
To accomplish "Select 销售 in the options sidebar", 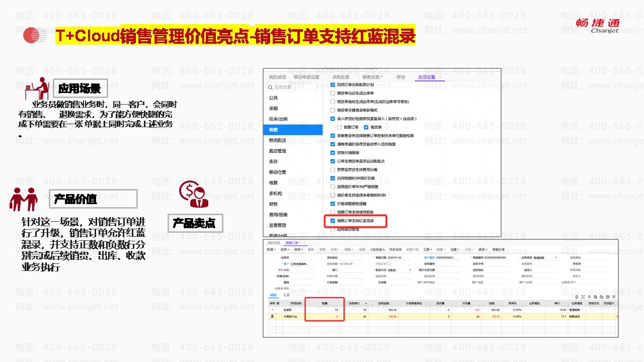I will pyautogui.click(x=294, y=130).
